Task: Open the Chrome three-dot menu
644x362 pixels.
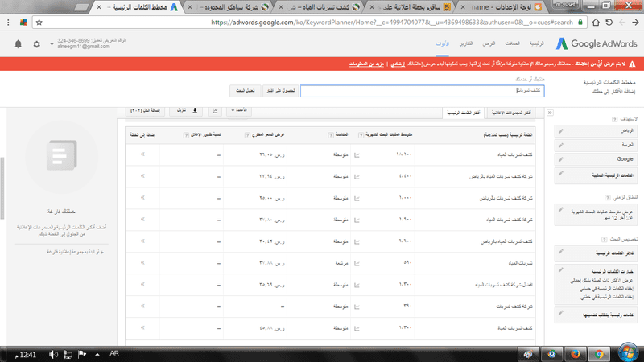Action: pyautogui.click(x=8, y=23)
